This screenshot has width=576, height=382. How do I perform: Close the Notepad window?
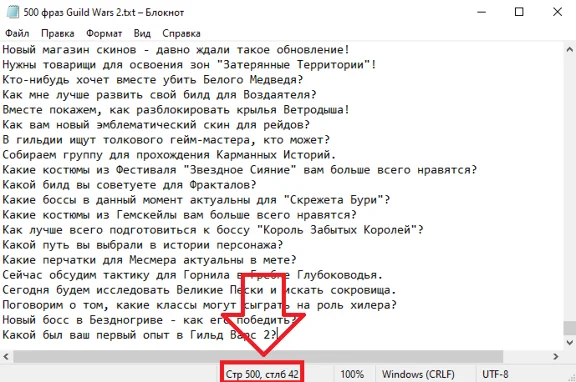click(557, 12)
